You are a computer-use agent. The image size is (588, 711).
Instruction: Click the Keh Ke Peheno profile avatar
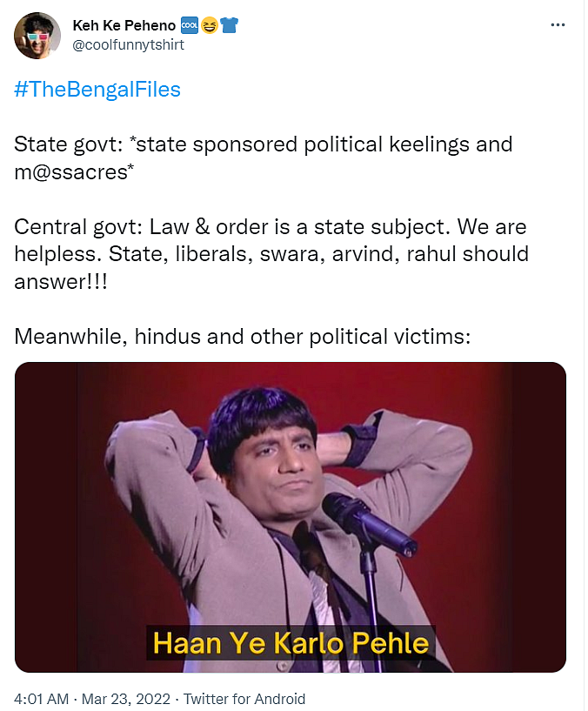click(37, 36)
